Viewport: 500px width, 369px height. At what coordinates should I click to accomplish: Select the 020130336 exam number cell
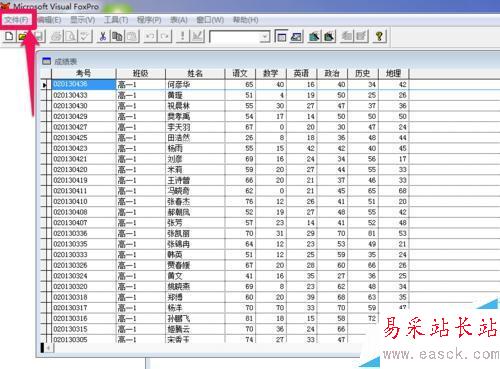coord(84,233)
